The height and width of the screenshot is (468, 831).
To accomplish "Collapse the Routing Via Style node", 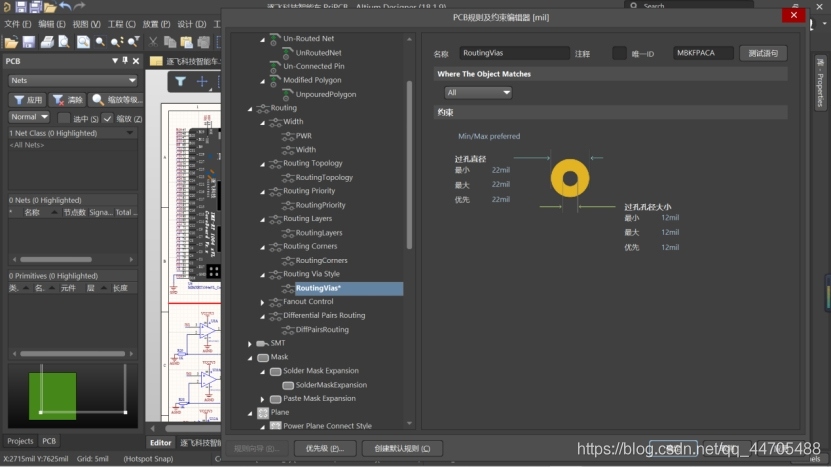I will tap(262, 274).
